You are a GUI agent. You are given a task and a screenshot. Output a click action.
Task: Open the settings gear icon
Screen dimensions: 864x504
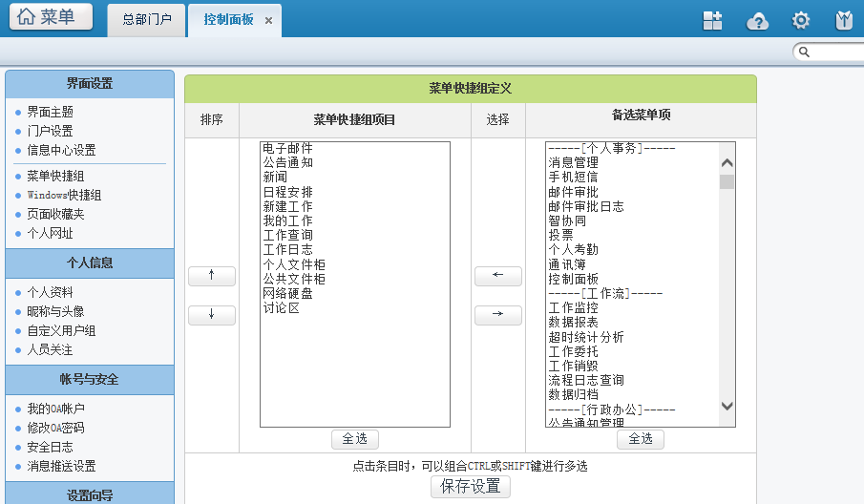801,20
